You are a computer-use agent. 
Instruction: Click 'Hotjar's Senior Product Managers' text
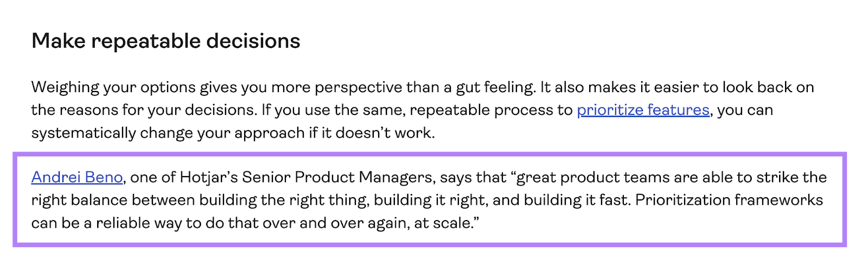307,177
